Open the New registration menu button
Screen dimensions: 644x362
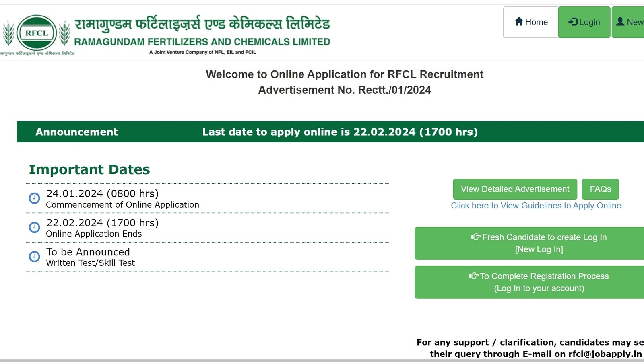click(628, 22)
